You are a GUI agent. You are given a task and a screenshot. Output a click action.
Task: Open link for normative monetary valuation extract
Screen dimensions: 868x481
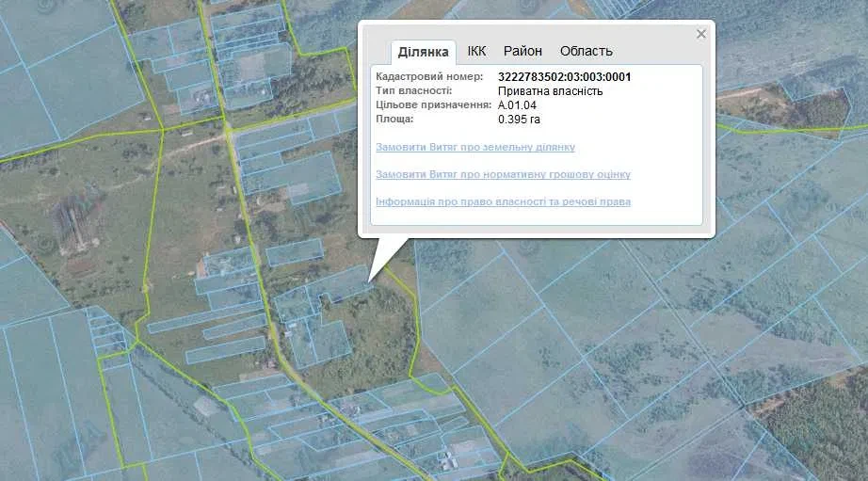(504, 174)
